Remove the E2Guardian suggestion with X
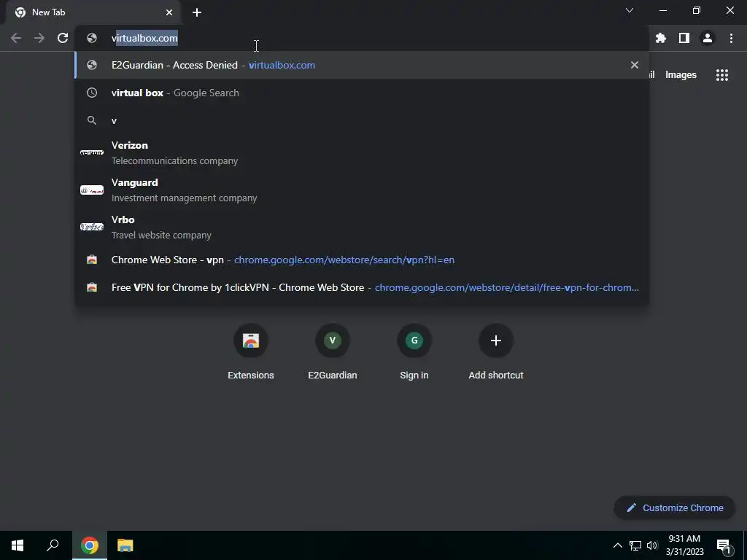This screenshot has height=560, width=747. (634, 65)
